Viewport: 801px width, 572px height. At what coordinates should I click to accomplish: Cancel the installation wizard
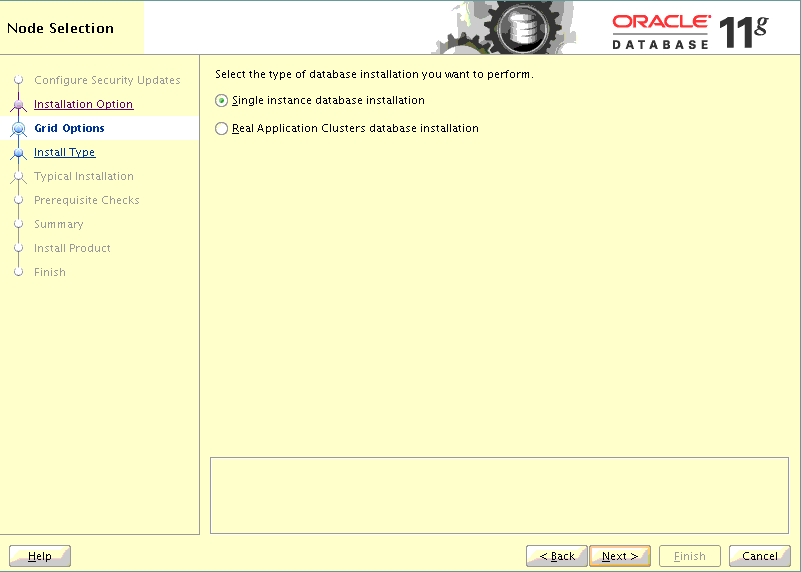[760, 556]
